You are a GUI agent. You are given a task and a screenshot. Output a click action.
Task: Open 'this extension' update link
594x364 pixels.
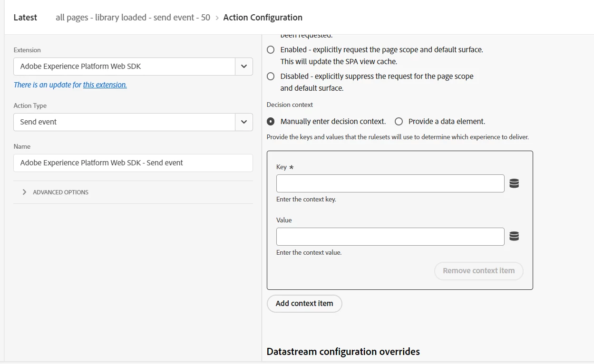pos(105,85)
